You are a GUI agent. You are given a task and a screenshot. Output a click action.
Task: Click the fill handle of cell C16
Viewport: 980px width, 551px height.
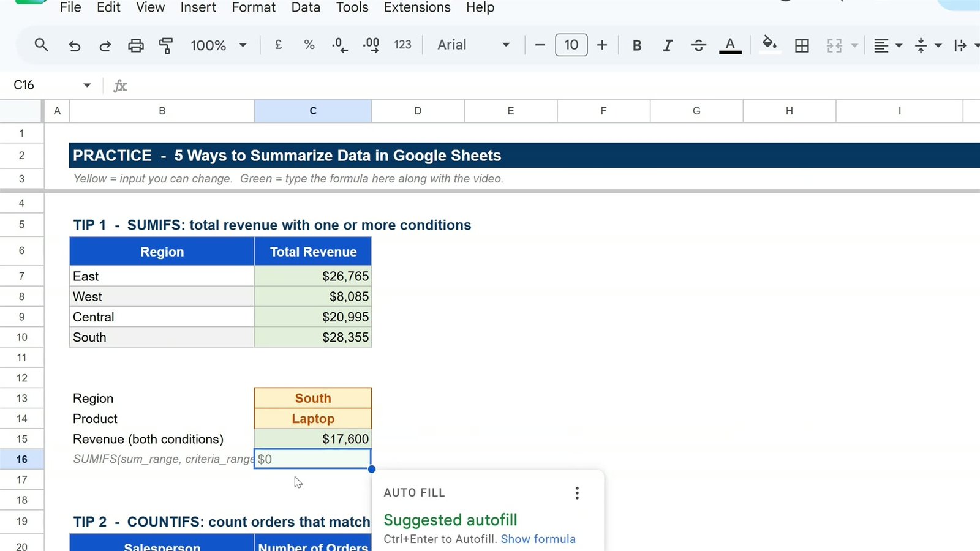pos(371,469)
